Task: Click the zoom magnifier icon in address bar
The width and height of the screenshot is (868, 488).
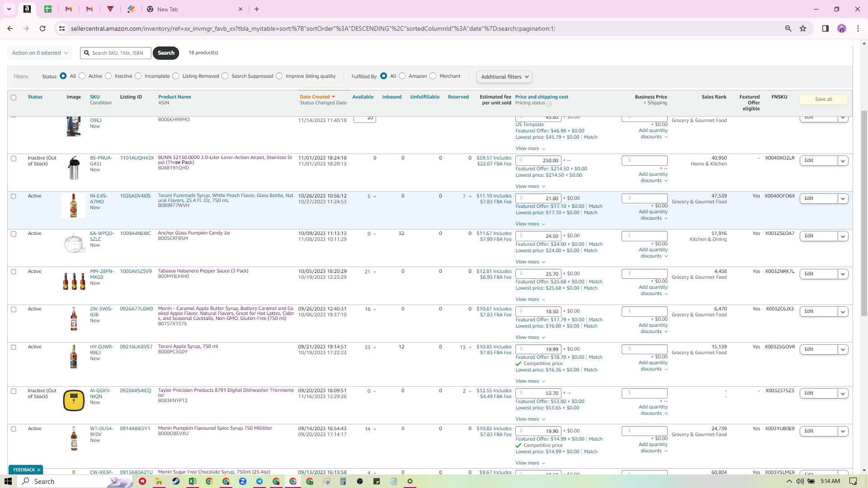Action: tap(788, 28)
